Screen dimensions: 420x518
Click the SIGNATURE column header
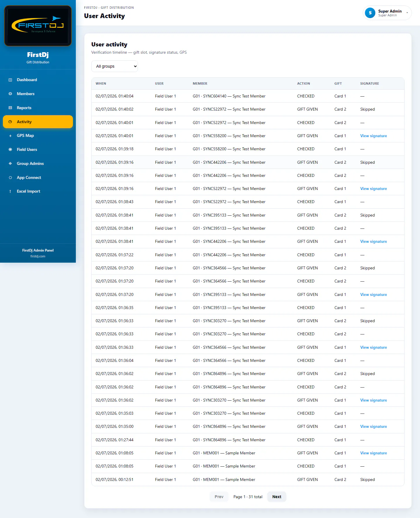[x=370, y=83]
